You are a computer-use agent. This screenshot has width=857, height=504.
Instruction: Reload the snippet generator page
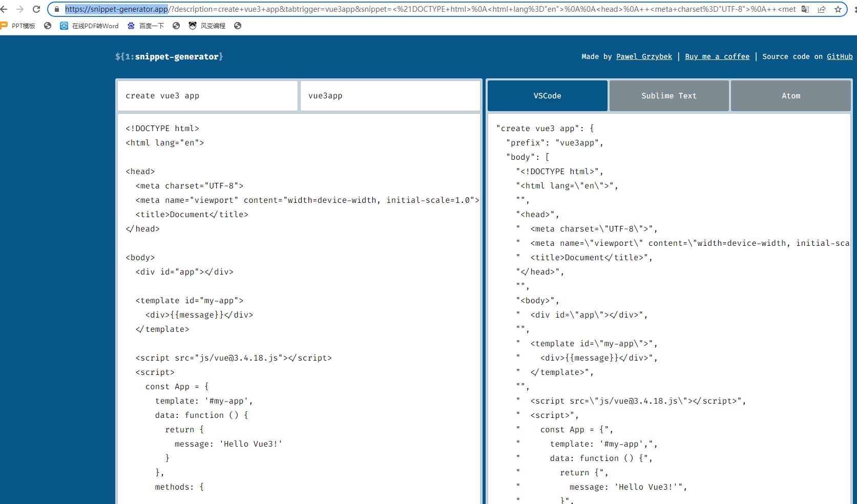pos(36,9)
